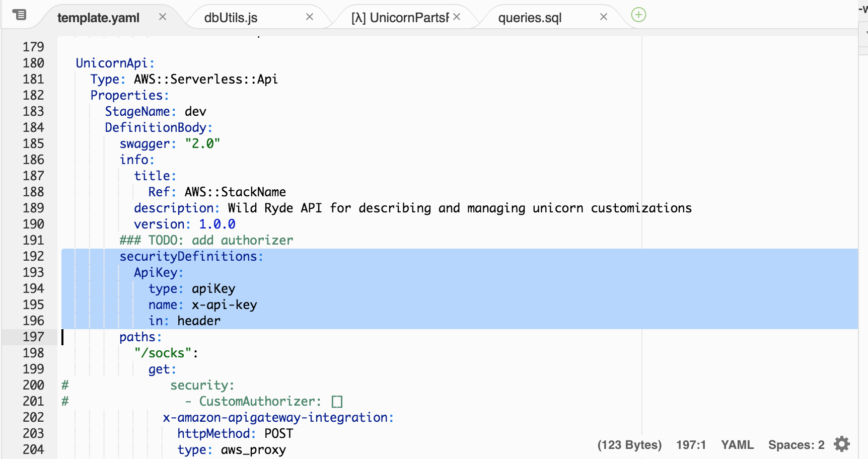
Task: Close the dbUtils.js tab
Action: click(x=310, y=17)
